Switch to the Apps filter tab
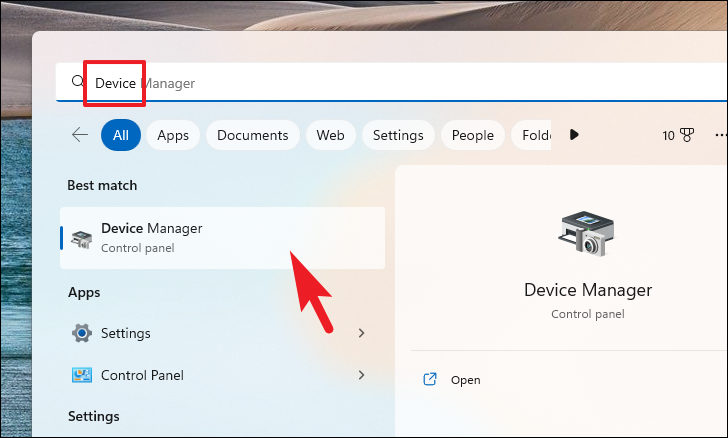This screenshot has width=728, height=438. click(x=173, y=135)
